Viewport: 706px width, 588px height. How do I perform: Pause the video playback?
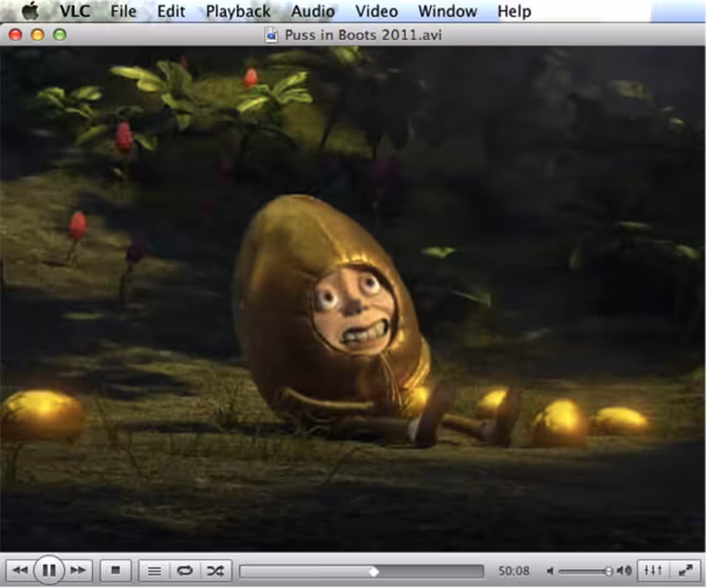coord(49,571)
